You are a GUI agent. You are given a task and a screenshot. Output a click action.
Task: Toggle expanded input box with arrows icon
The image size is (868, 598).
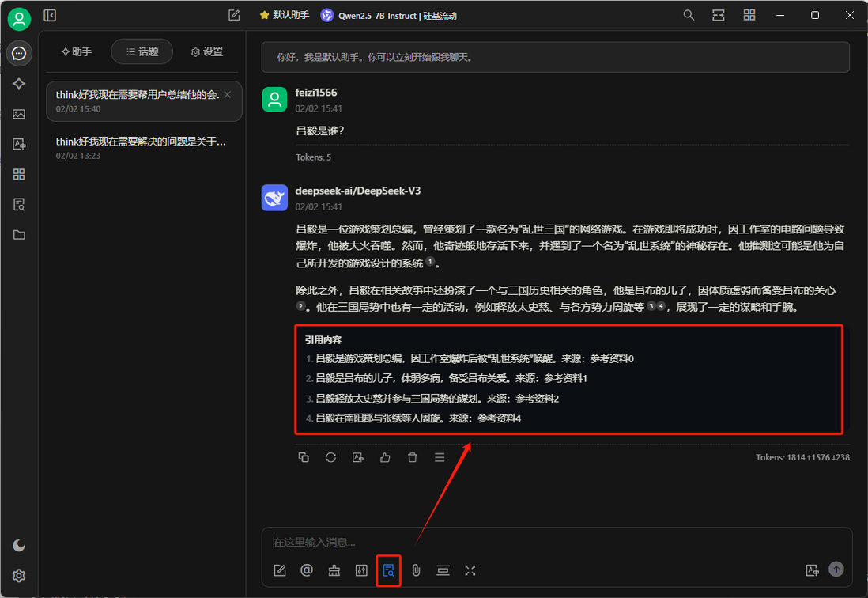pos(470,570)
